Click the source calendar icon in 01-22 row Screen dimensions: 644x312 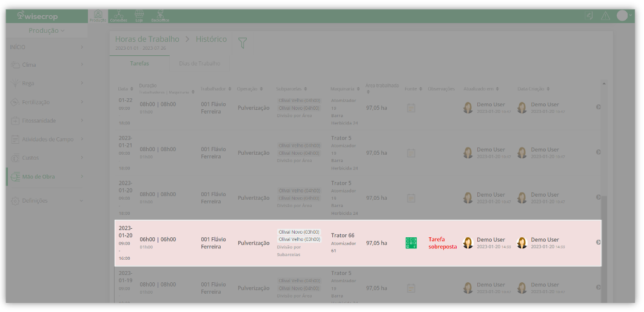pos(411,107)
